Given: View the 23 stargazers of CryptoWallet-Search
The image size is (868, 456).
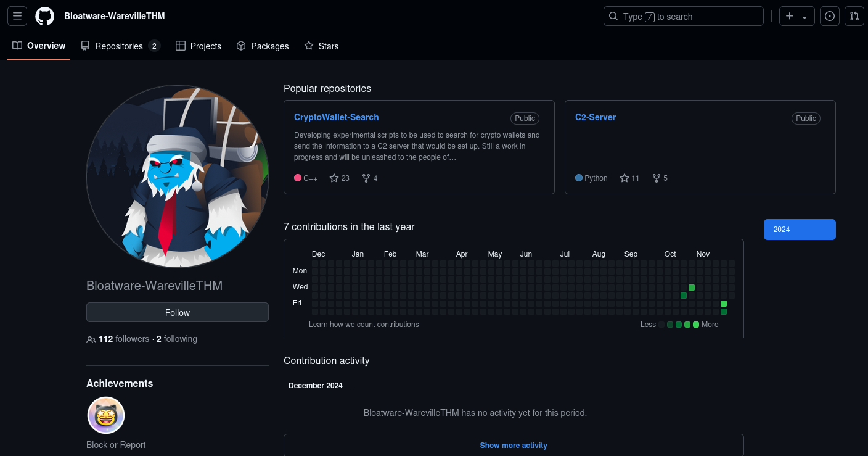Looking at the screenshot, I should (x=340, y=178).
